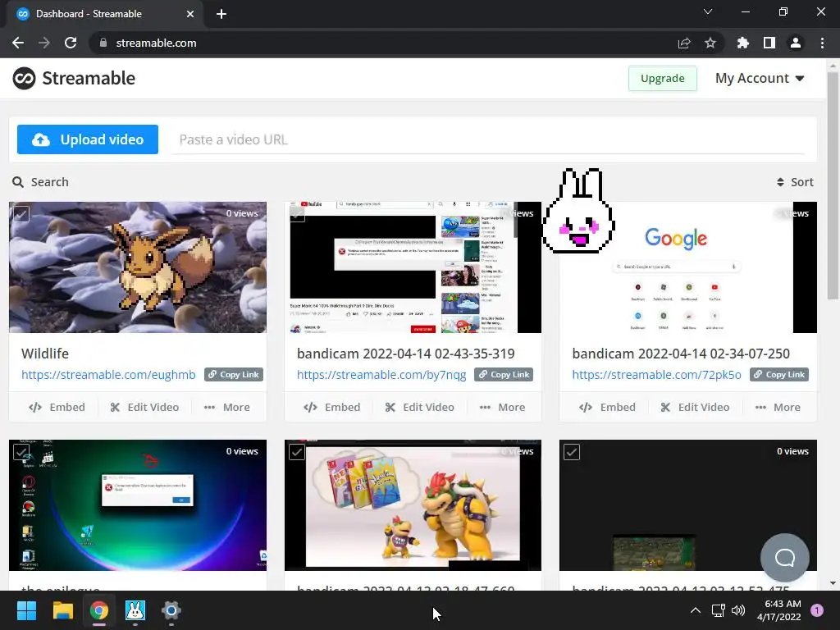
Task: Click the browser address bar URL
Action: click(157, 43)
